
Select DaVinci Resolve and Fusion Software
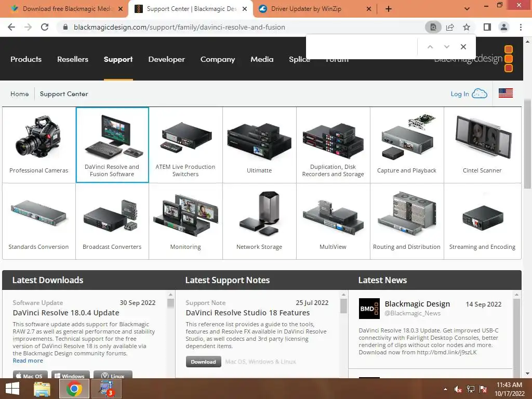pos(112,145)
